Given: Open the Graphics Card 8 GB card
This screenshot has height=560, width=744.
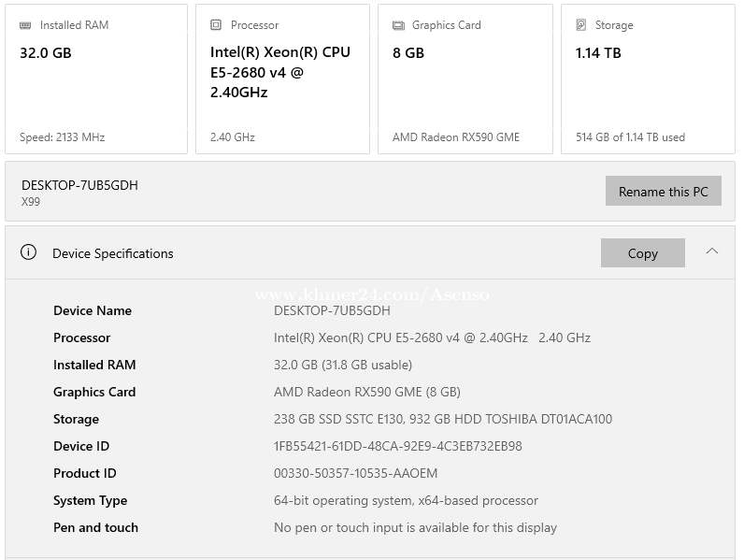Looking at the screenshot, I should click(465, 79).
